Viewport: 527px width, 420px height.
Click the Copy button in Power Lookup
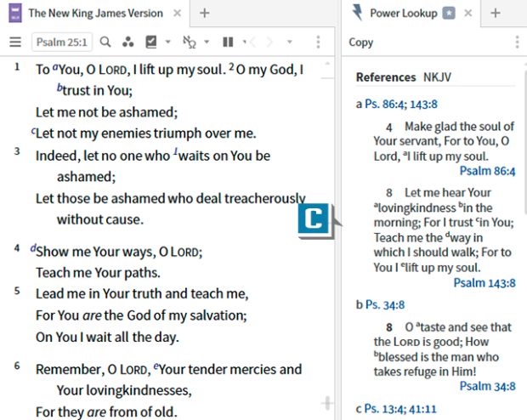click(361, 42)
